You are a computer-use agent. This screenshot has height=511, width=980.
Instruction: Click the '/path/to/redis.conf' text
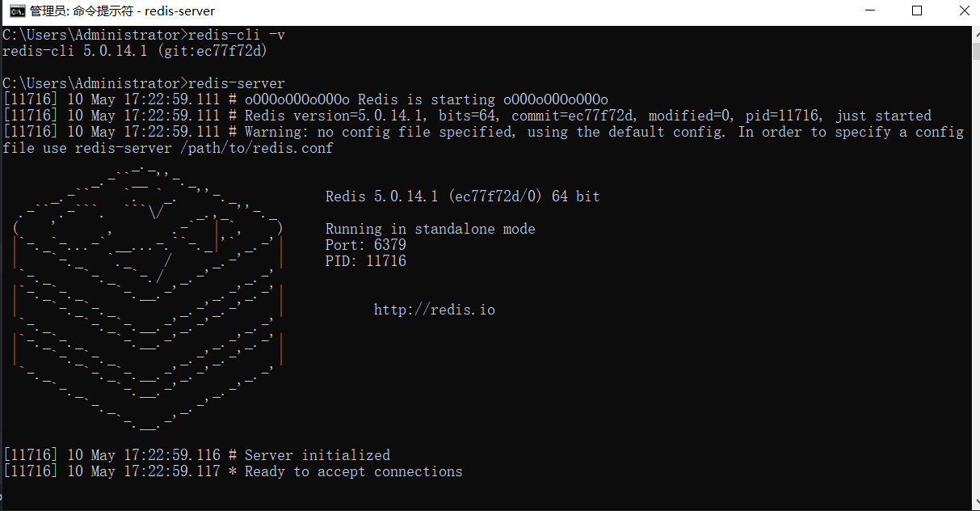(257, 148)
